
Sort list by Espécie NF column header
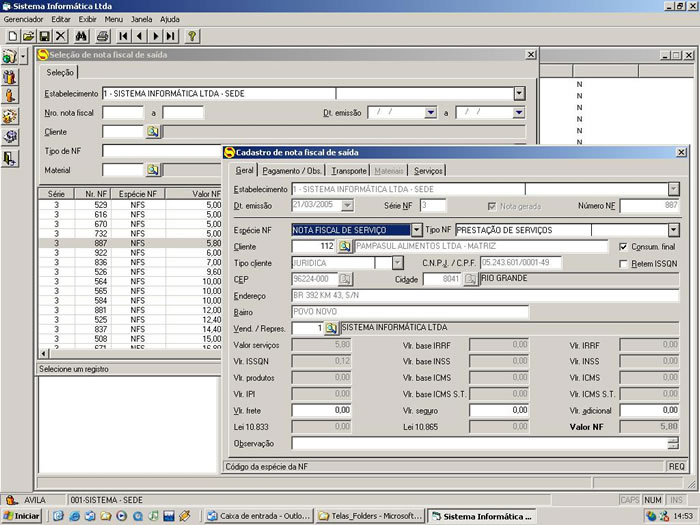[x=138, y=194]
